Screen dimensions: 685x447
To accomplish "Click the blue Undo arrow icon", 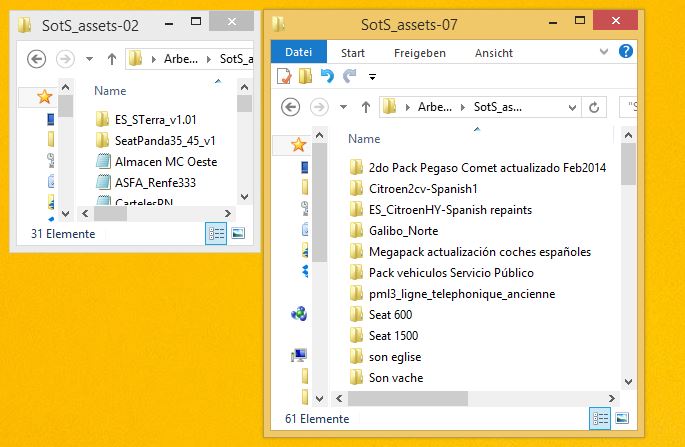I will pyautogui.click(x=327, y=76).
